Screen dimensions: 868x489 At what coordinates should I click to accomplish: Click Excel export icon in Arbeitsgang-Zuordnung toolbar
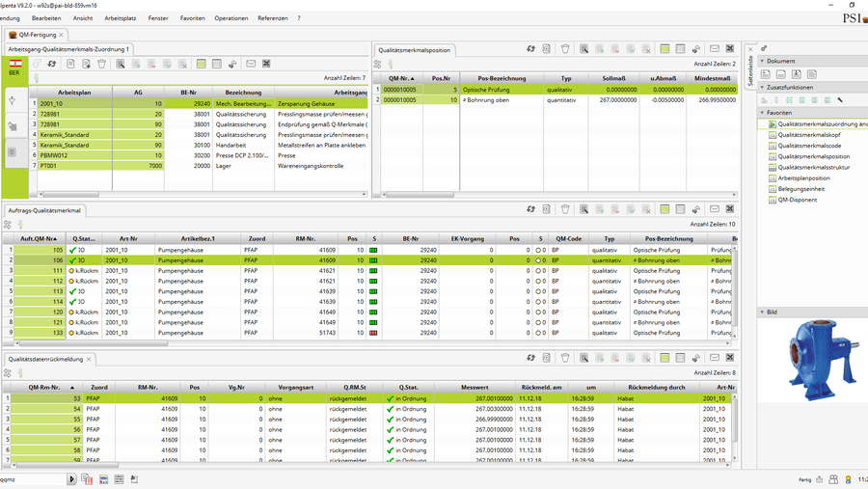coord(266,64)
